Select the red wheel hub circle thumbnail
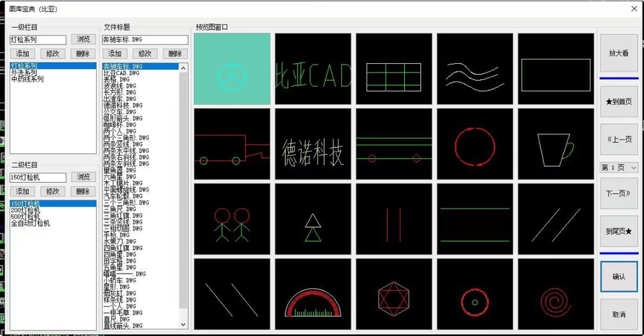This screenshot has width=644, height=336. coord(475,294)
